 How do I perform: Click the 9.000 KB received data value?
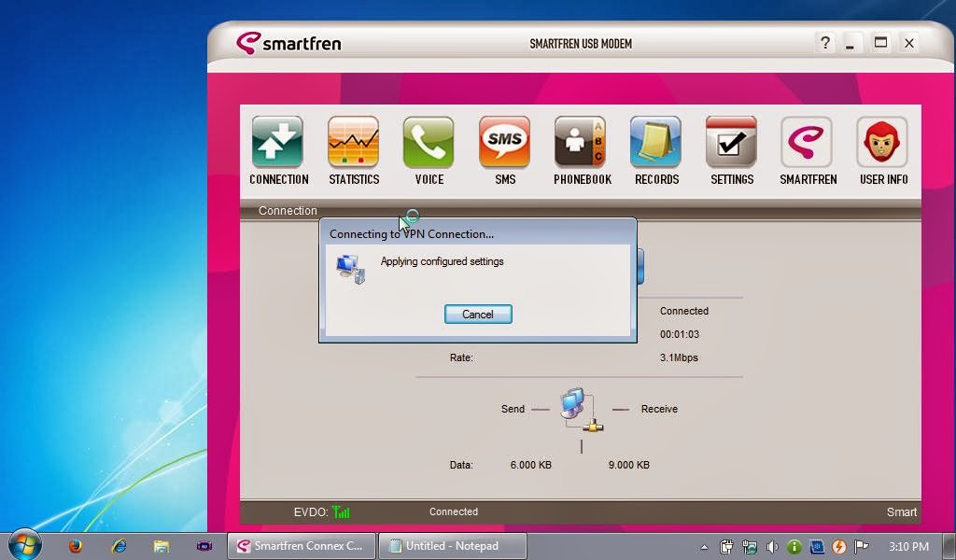click(628, 465)
